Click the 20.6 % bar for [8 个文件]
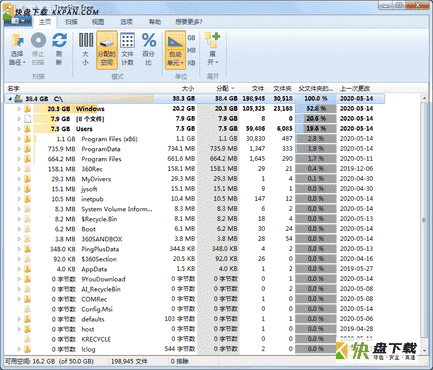Viewport: 433px width, 370px height. click(316, 119)
